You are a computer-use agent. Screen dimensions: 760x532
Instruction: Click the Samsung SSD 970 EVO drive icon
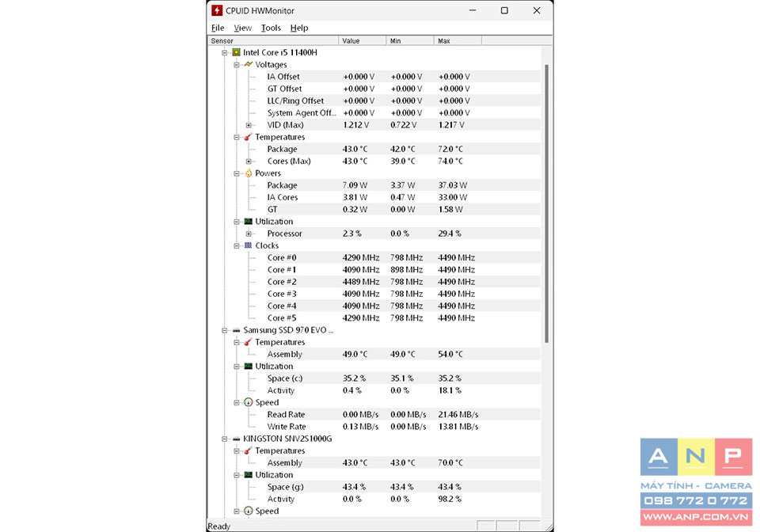click(x=236, y=330)
